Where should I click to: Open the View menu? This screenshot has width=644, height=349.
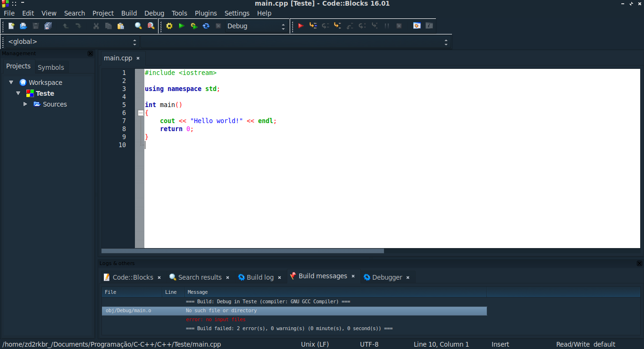coord(49,13)
